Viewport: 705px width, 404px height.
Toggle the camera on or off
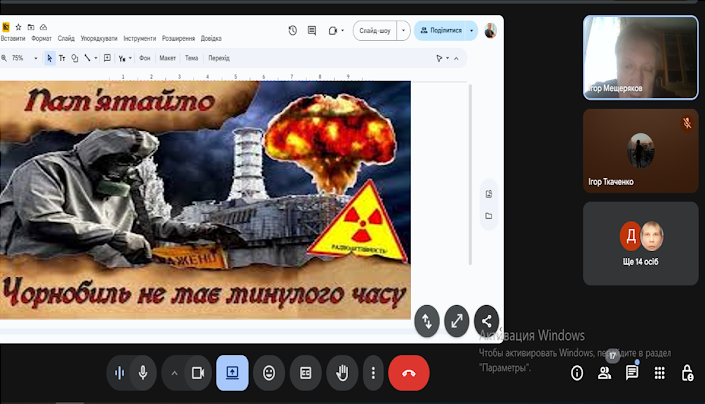point(198,373)
